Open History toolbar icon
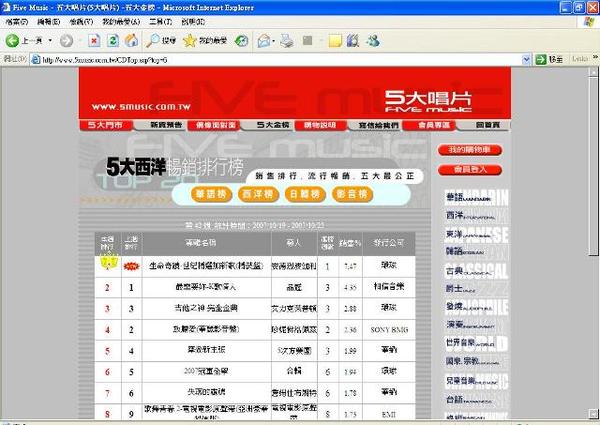 [x=241, y=41]
